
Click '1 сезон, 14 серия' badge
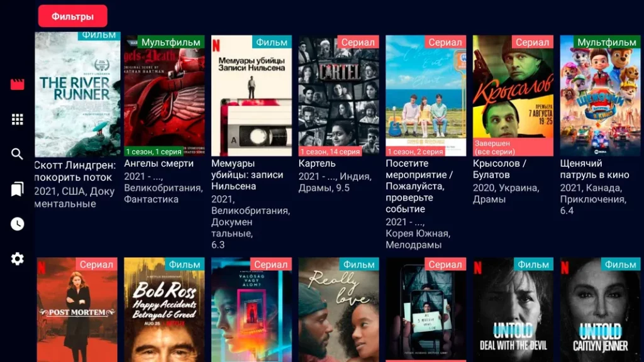(x=330, y=151)
